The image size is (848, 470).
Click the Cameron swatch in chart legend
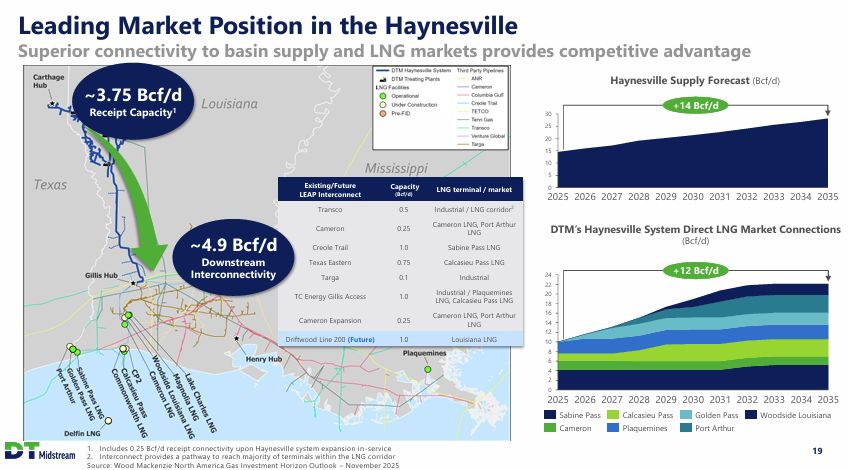[x=549, y=428]
